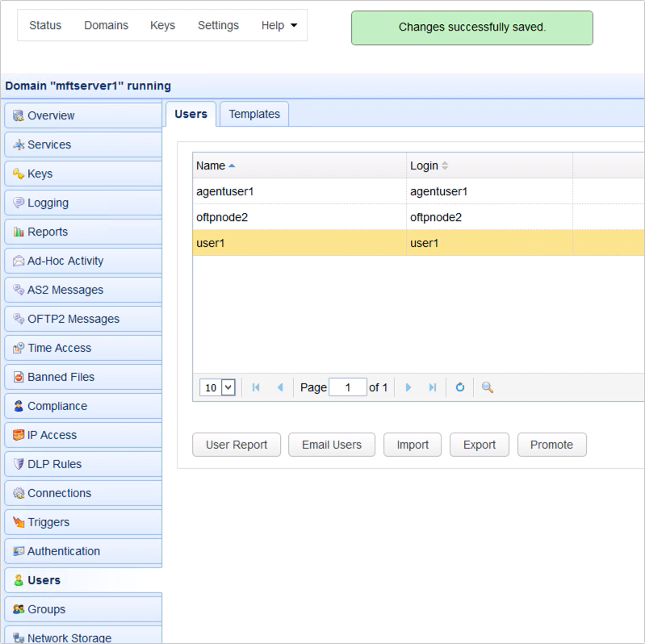
Task: Open the Settings menu item
Action: [218, 25]
